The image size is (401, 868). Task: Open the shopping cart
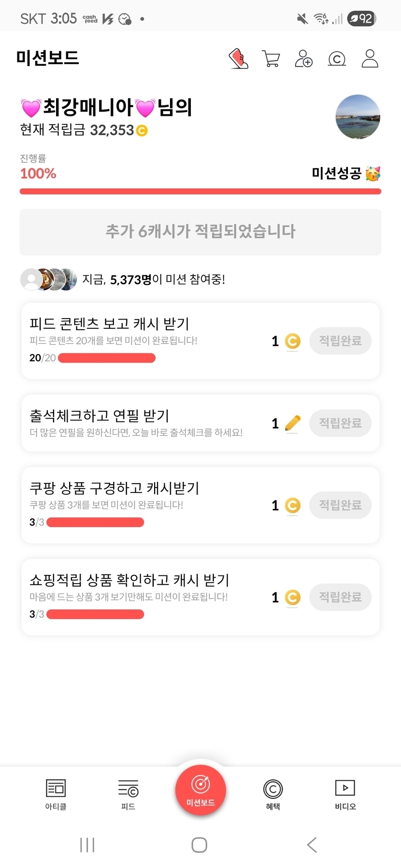271,59
